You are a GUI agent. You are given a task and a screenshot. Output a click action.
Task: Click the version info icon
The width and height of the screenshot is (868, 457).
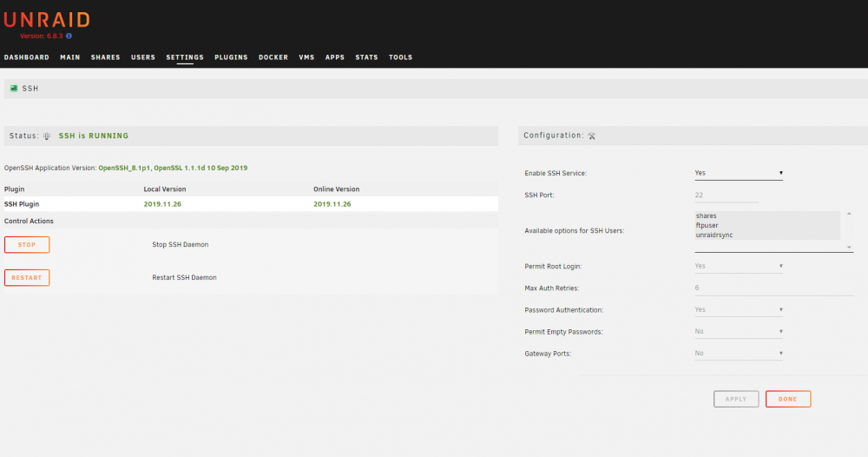click(x=69, y=36)
